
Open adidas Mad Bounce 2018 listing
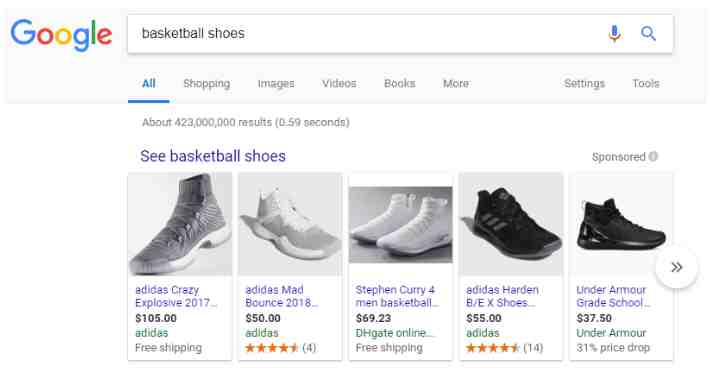pos(281,296)
